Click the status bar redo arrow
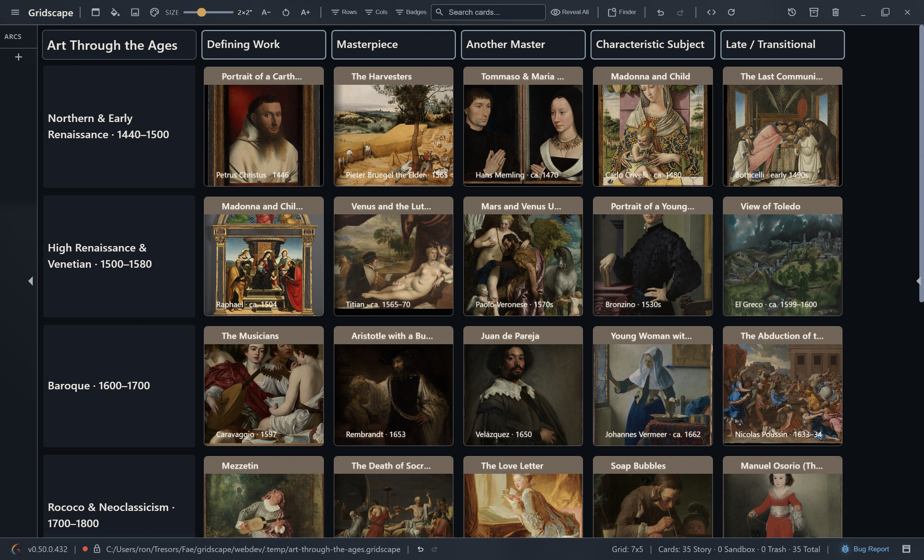This screenshot has width=924, height=560. pos(434,549)
